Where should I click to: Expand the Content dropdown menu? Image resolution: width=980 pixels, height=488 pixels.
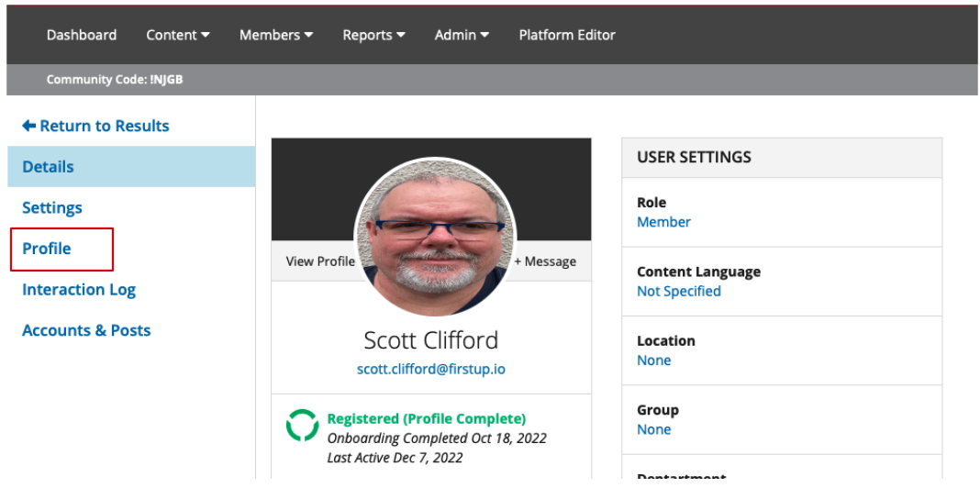pos(177,35)
